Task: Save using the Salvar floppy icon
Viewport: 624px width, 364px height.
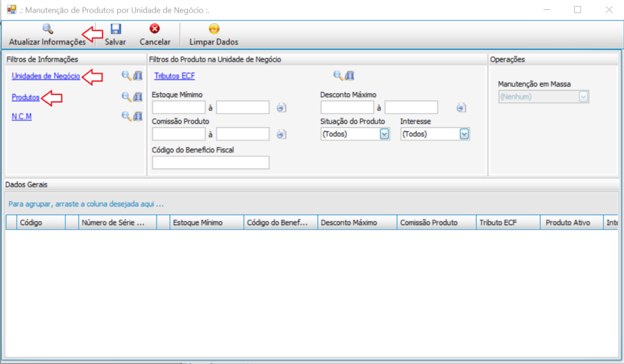Action: [115, 29]
